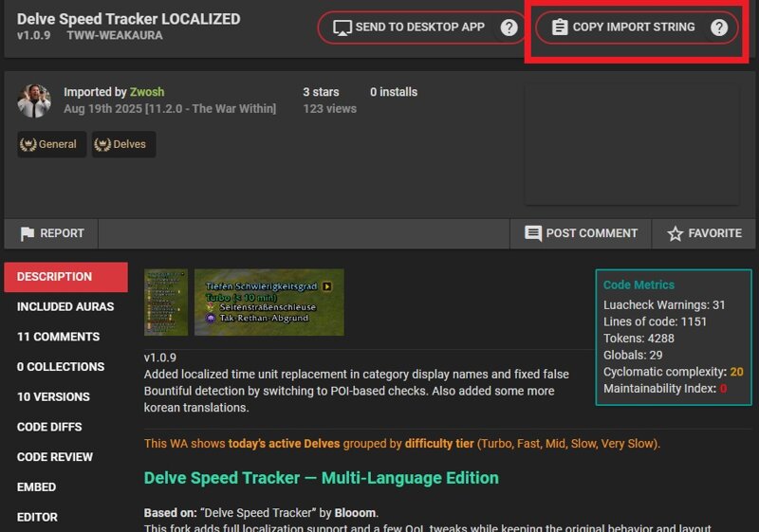Image resolution: width=759 pixels, height=532 pixels.
Task: Open the Zwosh author link
Action: point(147,92)
